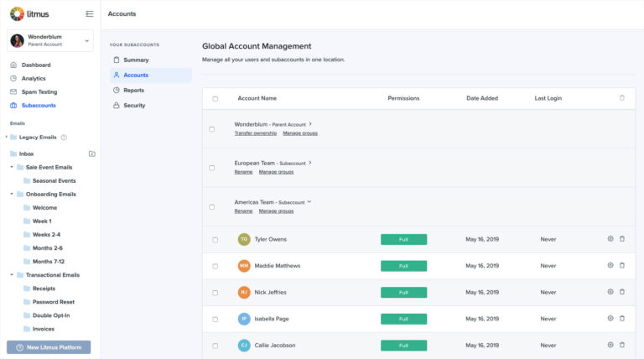The width and height of the screenshot is (644, 359).
Task: Open the Reports subaccounts page
Action: (x=133, y=91)
